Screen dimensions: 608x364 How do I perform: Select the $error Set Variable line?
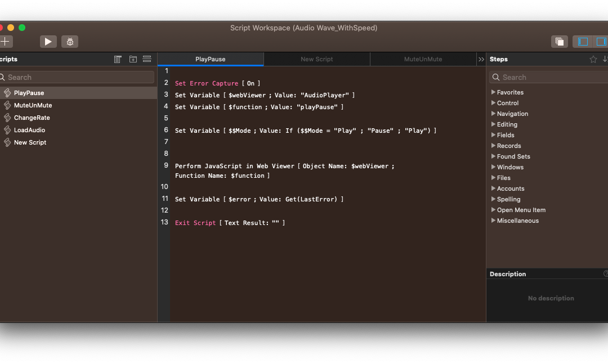coord(259,199)
